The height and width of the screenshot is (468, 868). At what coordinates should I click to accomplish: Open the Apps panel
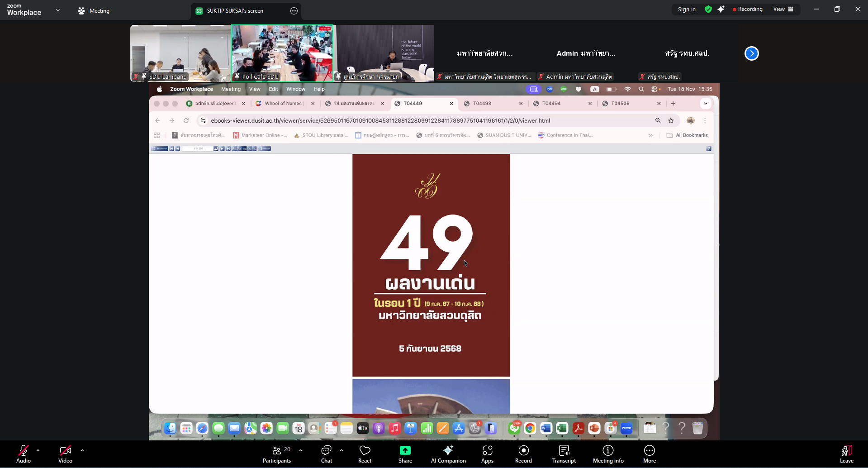pos(487,454)
